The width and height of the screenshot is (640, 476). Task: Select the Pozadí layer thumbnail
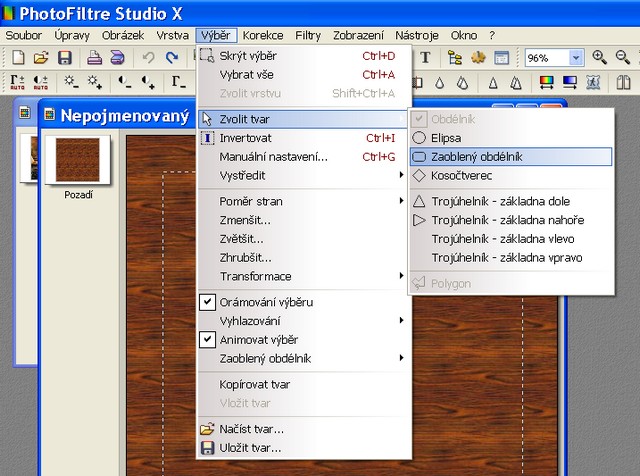78,160
